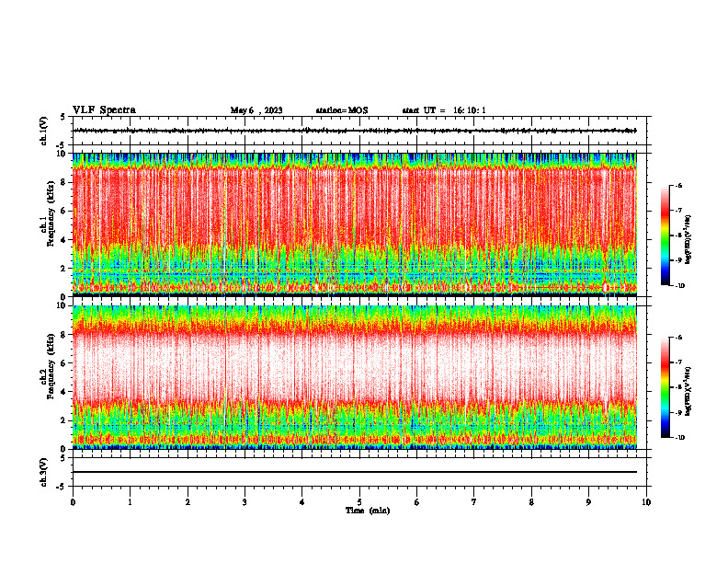Click the "VLF Spectra" plot title
This screenshot has height=563, width=728.
click(104, 110)
